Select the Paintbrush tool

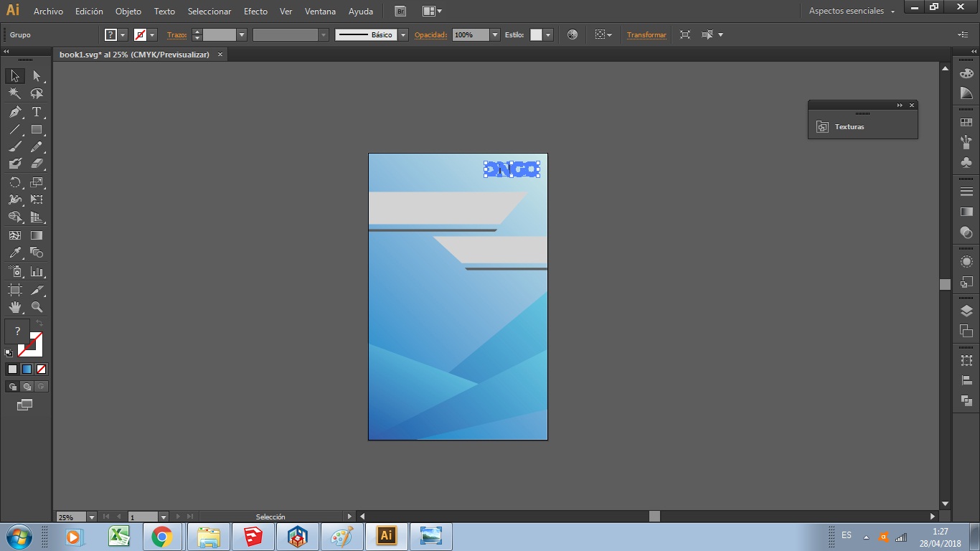(x=14, y=147)
